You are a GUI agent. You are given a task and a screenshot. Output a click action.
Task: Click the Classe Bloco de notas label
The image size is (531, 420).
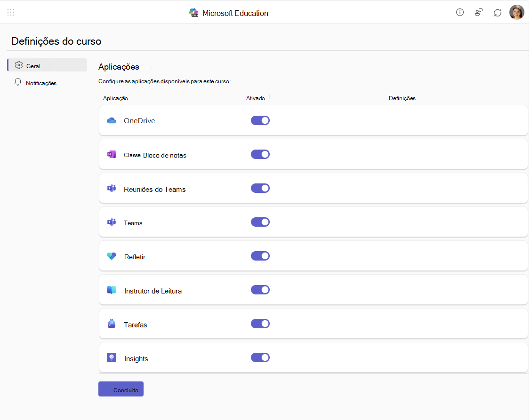coord(155,155)
